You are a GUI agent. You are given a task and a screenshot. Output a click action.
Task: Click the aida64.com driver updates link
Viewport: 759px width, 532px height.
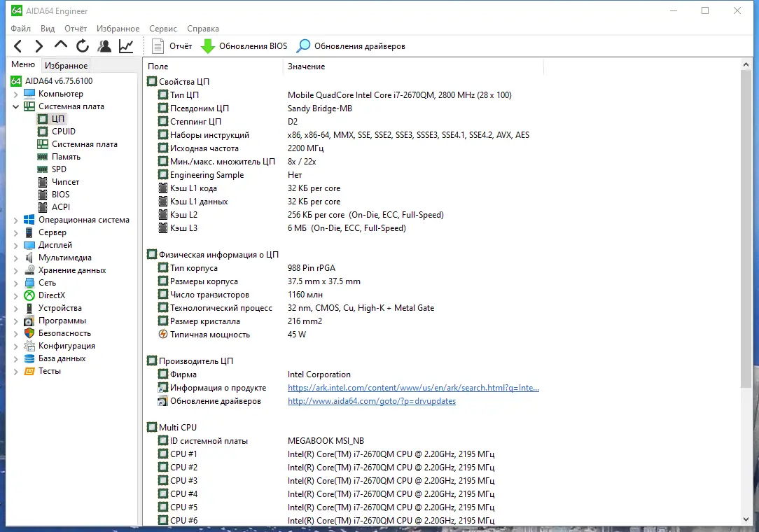point(371,401)
